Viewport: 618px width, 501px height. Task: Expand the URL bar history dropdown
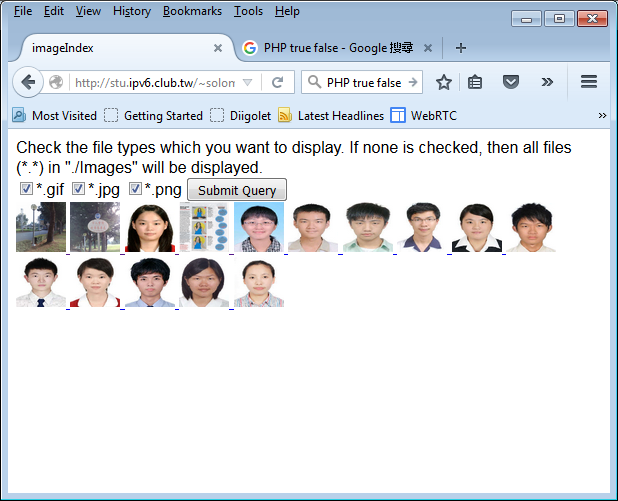(x=248, y=83)
